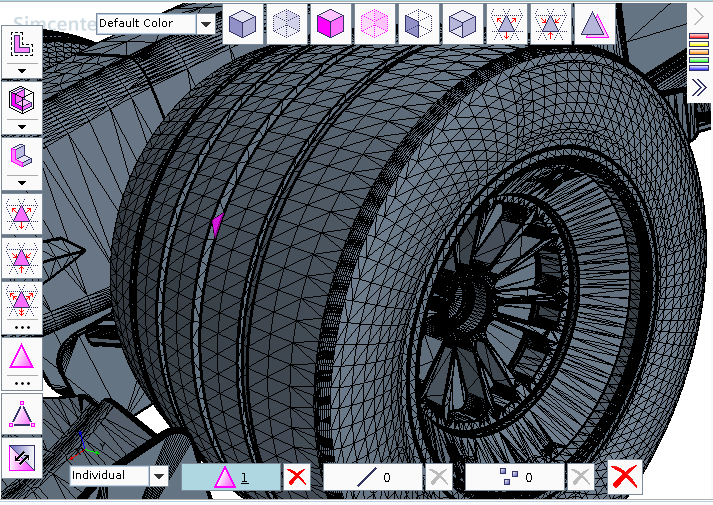This screenshot has width=713, height=505.
Task: Click the dotted wireframe cube display icon
Action: (x=287, y=24)
